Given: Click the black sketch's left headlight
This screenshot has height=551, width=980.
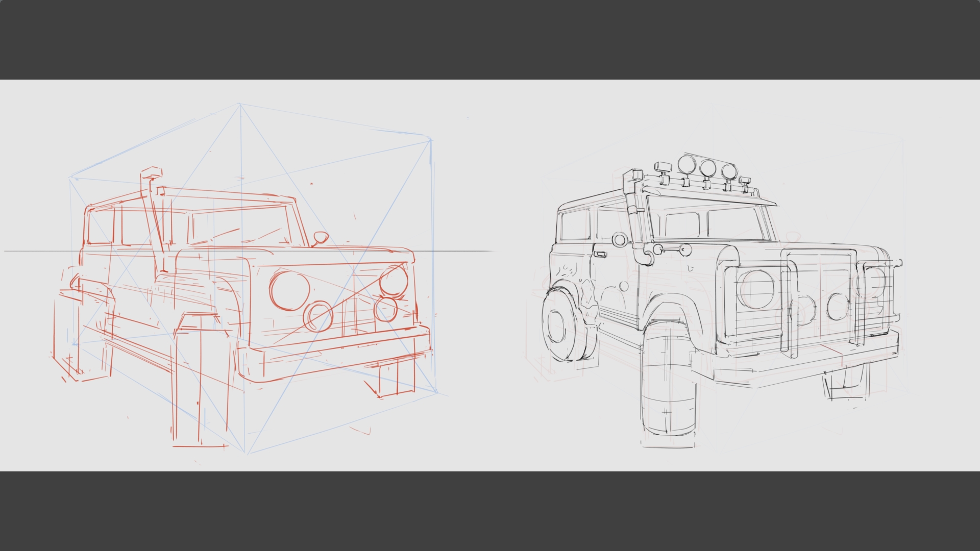Looking at the screenshot, I should point(756,289).
